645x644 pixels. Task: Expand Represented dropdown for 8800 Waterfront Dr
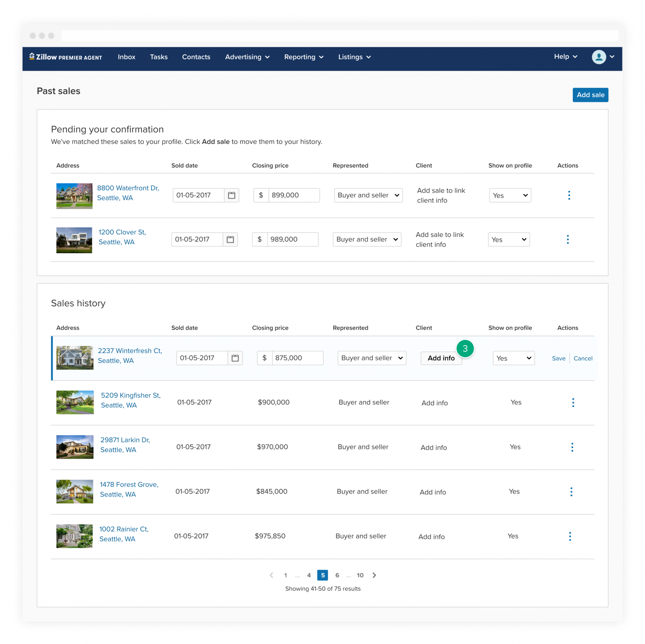tap(368, 195)
